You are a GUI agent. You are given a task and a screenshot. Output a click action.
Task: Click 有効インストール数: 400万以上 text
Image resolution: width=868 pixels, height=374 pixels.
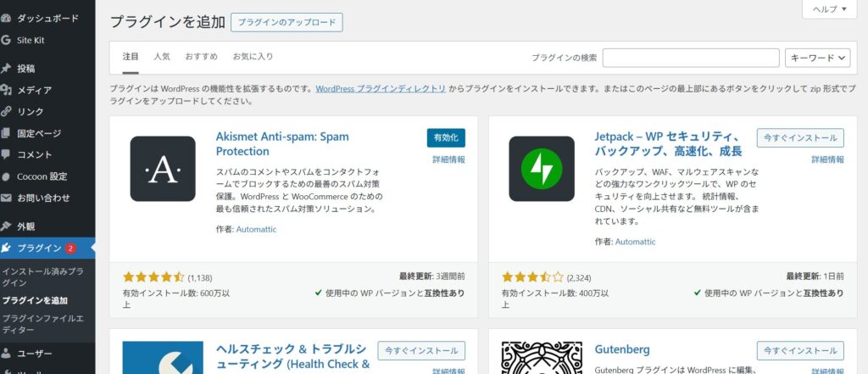coord(555,299)
